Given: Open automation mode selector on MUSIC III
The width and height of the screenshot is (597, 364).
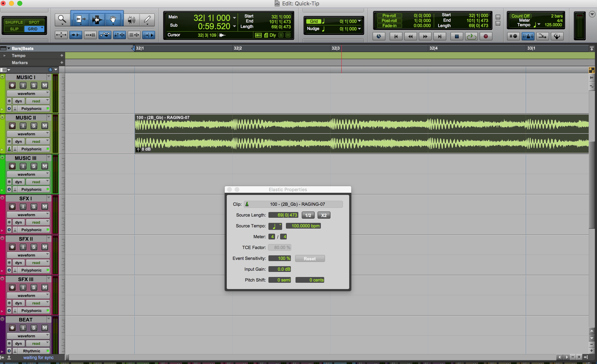Looking at the screenshot, I should [38, 182].
